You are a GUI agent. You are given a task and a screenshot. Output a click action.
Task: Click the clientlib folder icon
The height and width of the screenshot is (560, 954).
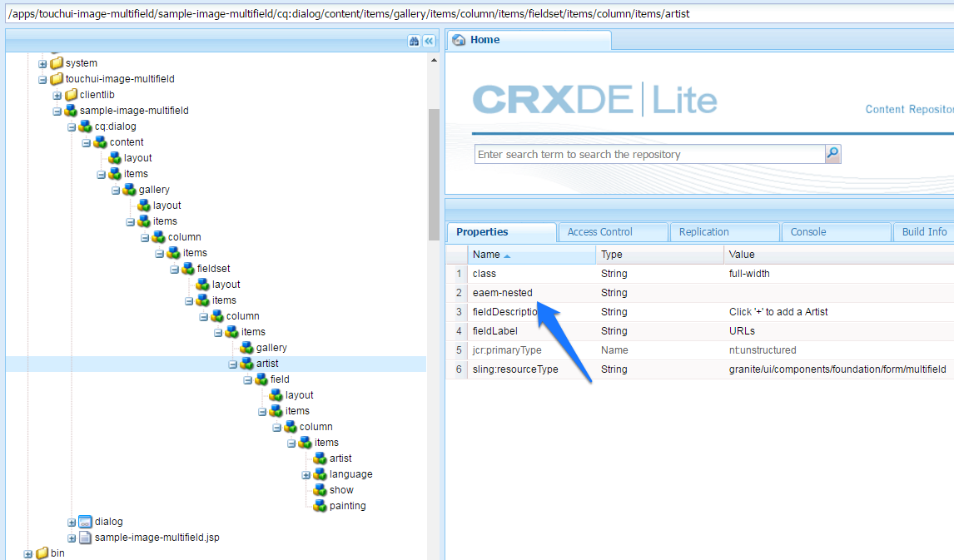tap(72, 94)
